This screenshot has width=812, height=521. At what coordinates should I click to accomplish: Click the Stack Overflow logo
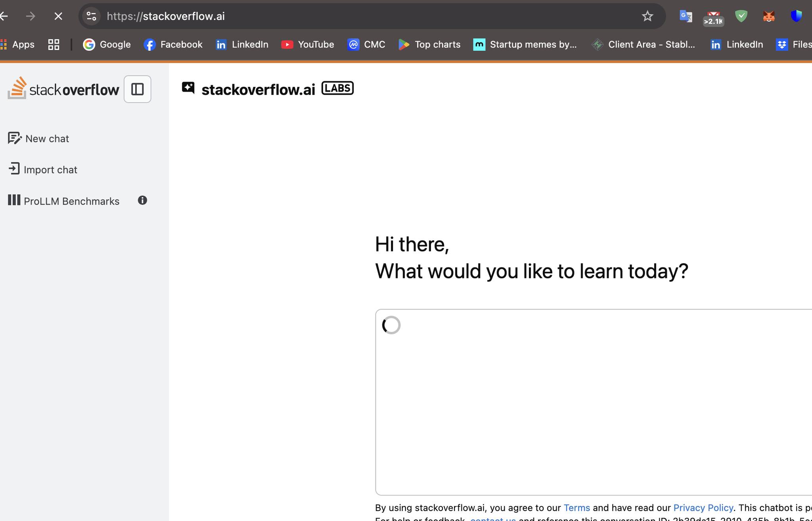coord(63,88)
